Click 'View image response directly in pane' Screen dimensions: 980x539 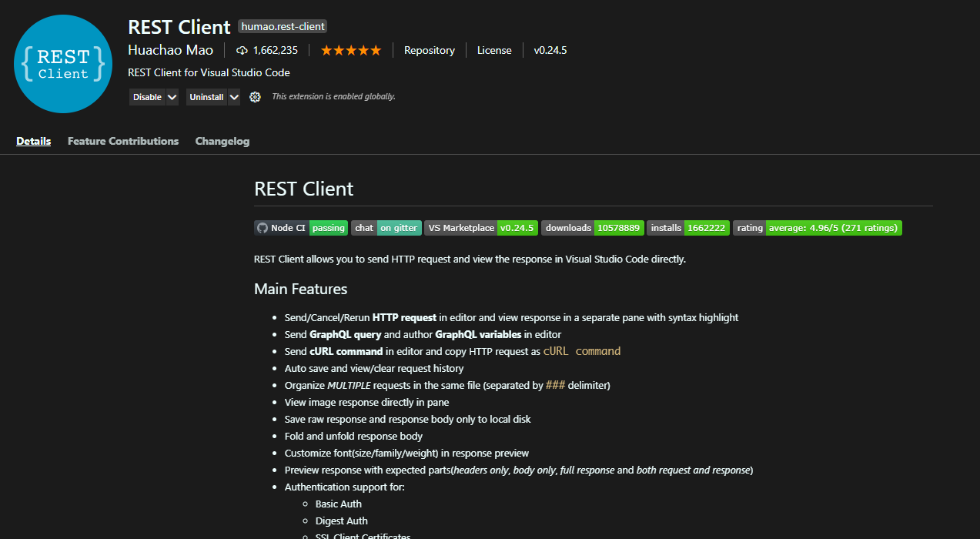(367, 402)
